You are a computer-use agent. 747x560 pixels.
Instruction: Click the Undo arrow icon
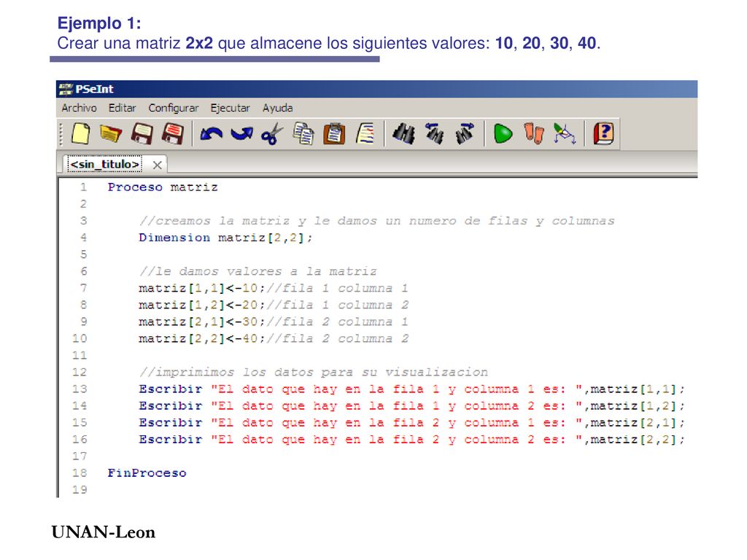pyautogui.click(x=211, y=134)
